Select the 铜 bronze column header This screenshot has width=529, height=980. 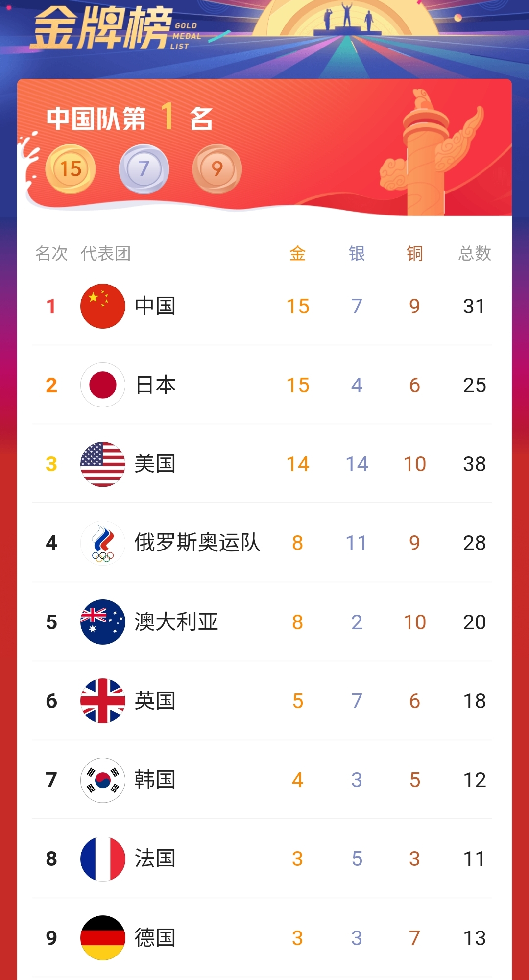[414, 254]
